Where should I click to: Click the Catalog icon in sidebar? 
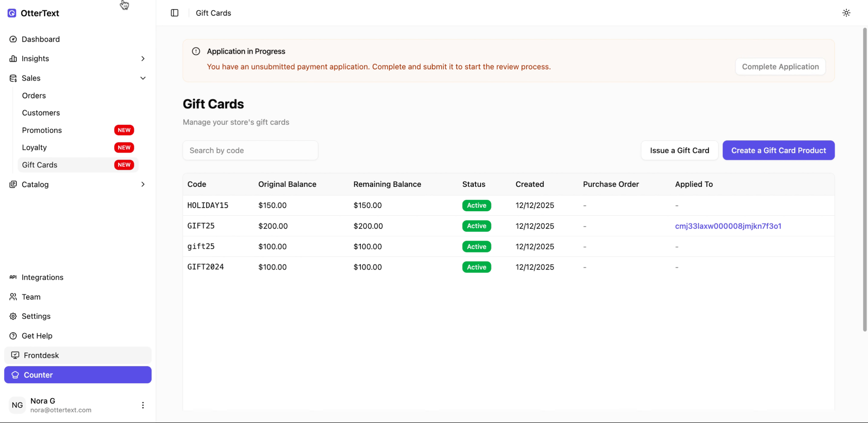pyautogui.click(x=13, y=185)
